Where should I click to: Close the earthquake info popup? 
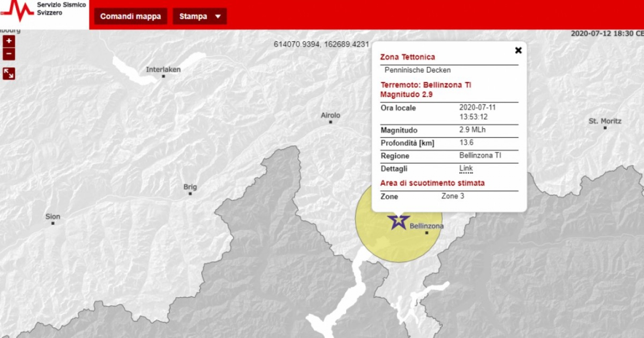[518, 51]
